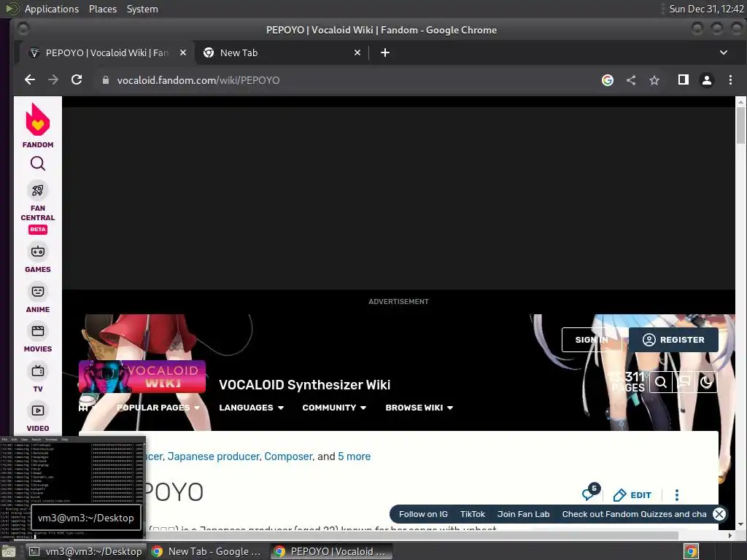Open Chrome profile avatar
The image size is (747, 560).
click(706, 80)
